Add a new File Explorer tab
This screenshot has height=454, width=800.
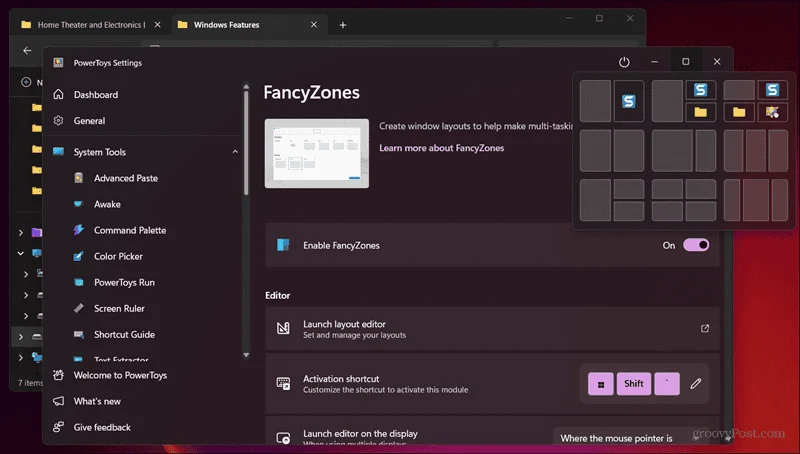pyautogui.click(x=343, y=24)
